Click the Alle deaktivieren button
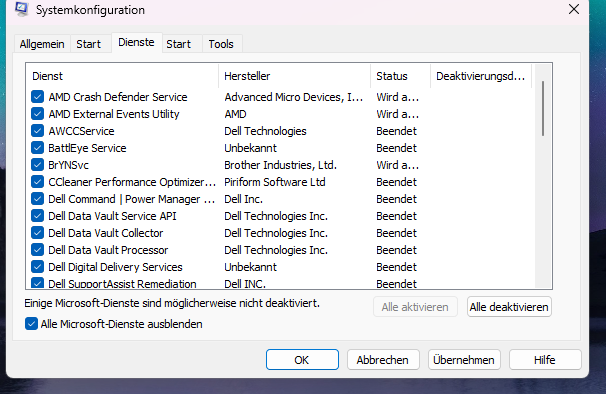The height and width of the screenshot is (394, 606). (x=509, y=307)
